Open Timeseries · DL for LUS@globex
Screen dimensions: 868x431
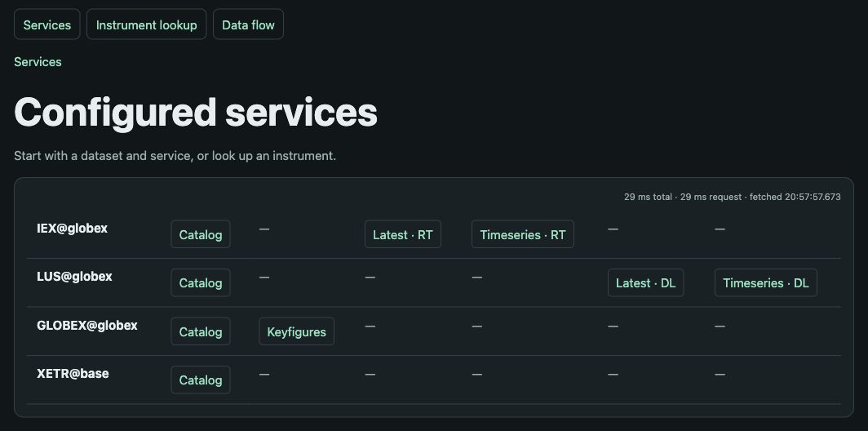(x=765, y=282)
